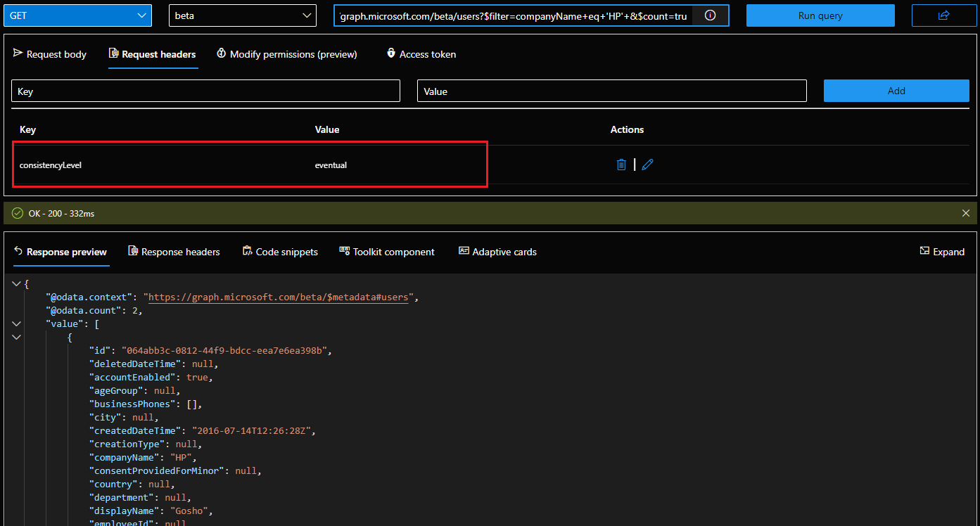The image size is (980, 526).
Task: Focus the header Value input field
Action: (x=612, y=91)
